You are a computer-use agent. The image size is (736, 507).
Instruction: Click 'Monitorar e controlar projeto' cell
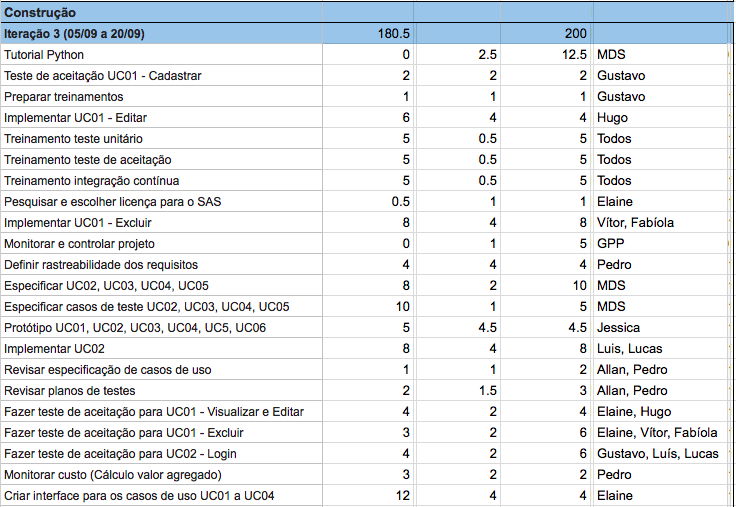point(161,244)
